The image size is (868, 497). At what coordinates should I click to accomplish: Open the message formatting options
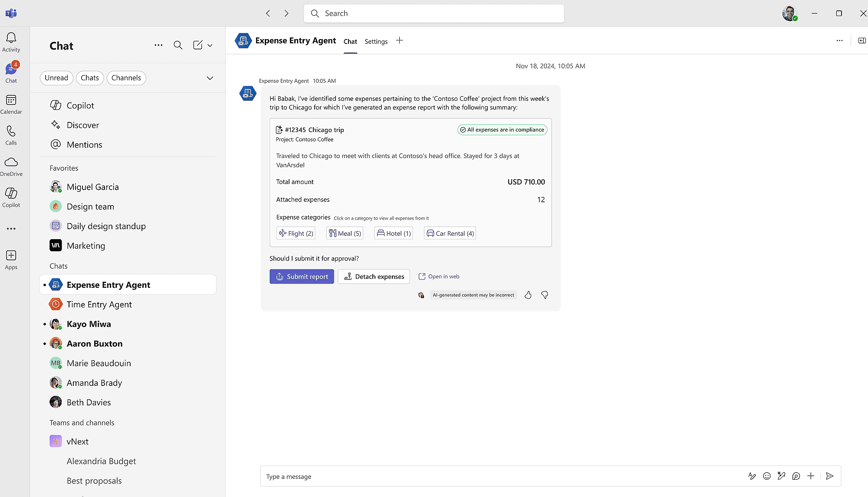point(752,476)
